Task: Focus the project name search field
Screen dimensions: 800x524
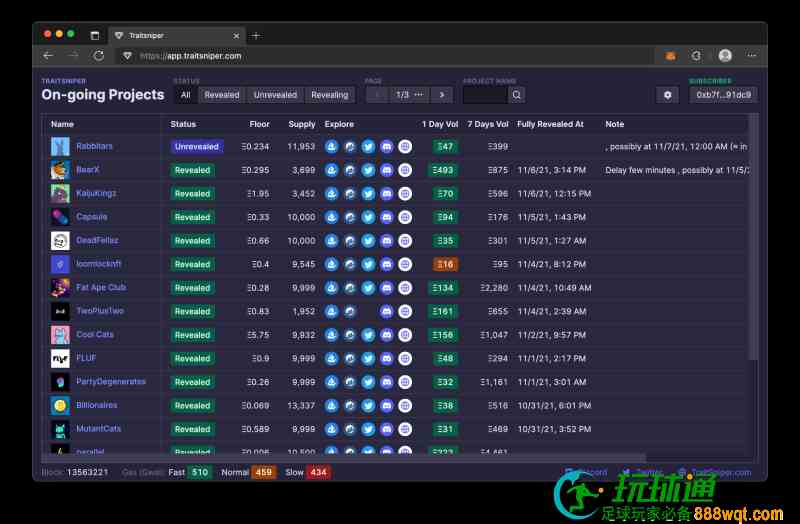Action: 485,95
